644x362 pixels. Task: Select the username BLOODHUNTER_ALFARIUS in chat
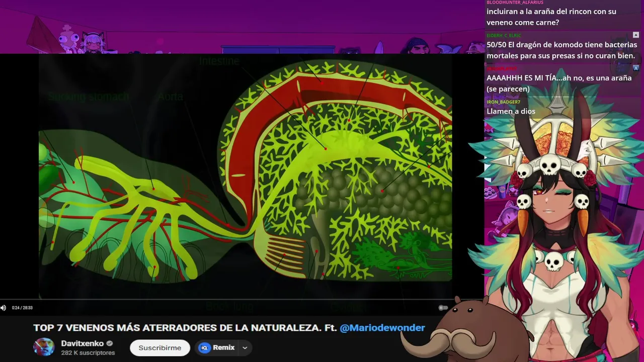[515, 3]
